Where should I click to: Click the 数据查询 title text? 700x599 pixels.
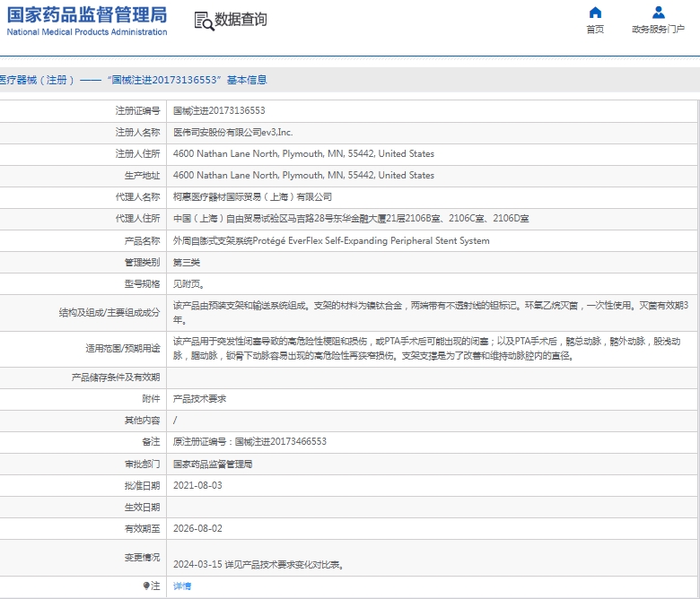(x=241, y=20)
